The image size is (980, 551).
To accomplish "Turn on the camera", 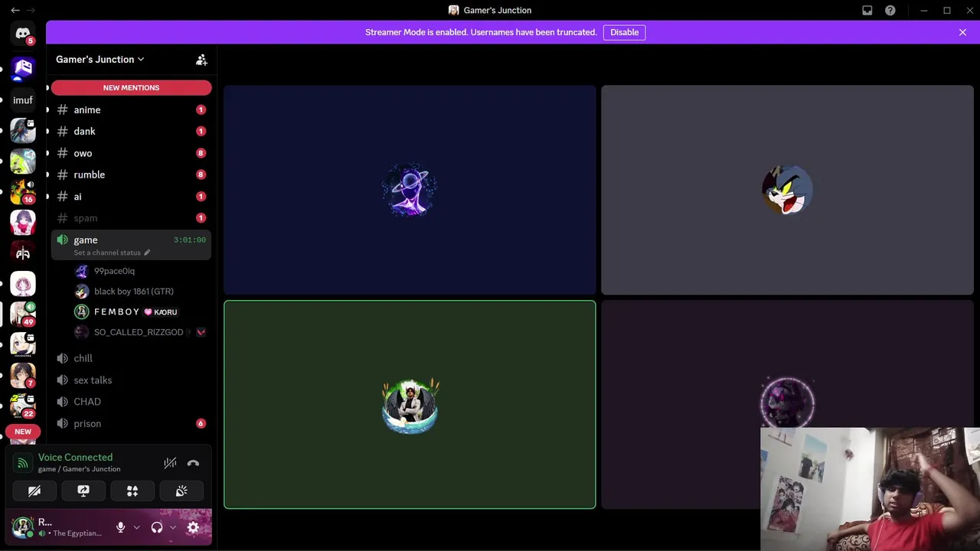I will point(34,491).
